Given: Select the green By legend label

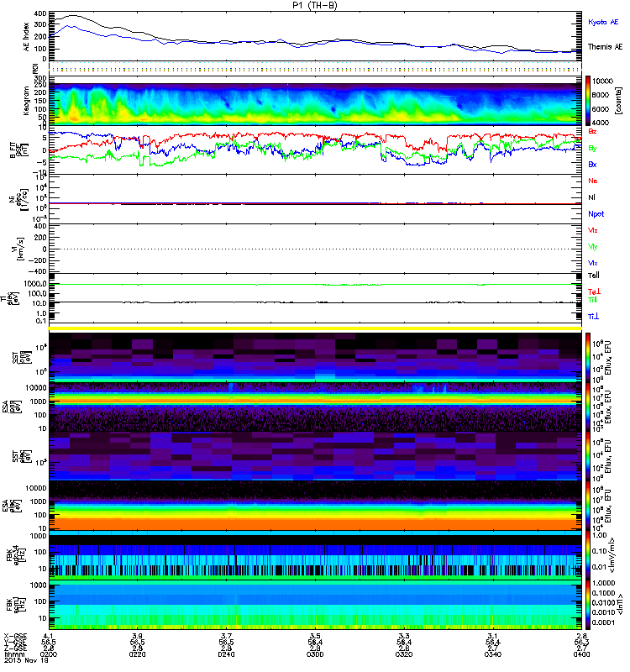Looking at the screenshot, I should 592,149.
